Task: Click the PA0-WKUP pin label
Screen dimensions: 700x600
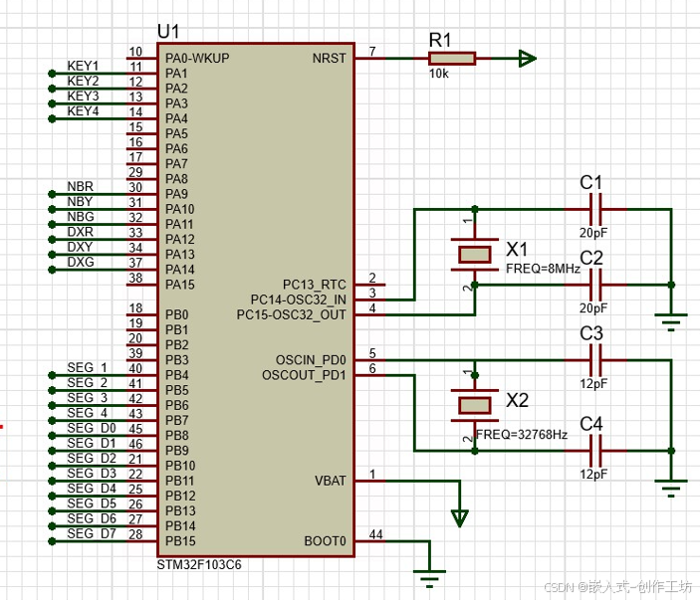Action: tap(197, 59)
